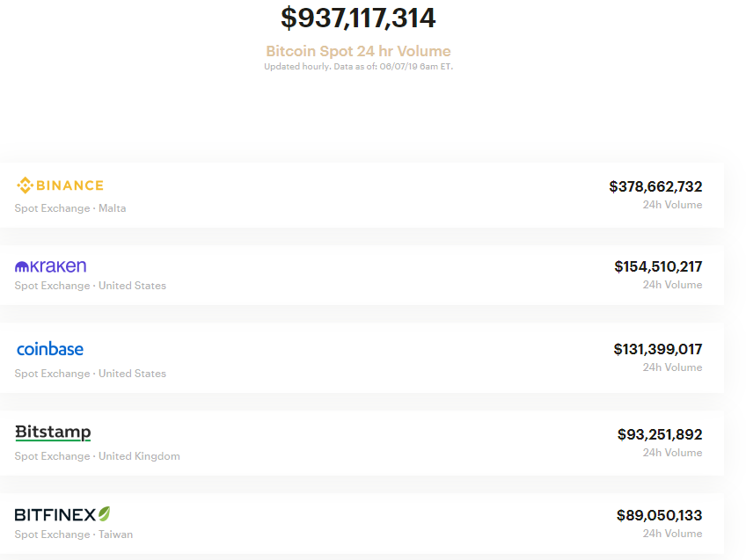The width and height of the screenshot is (746, 560).
Task: Click the total $937,117,314 volume figure
Action: [358, 18]
